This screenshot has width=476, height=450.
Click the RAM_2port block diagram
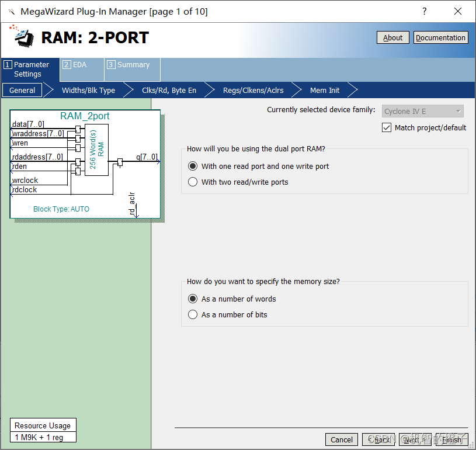(85, 164)
